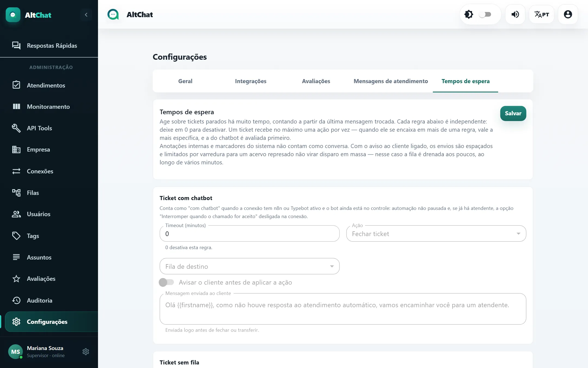Viewport: 588px width, 368px height.
Task: Click the AltChat sidebar logo
Action: (13, 15)
